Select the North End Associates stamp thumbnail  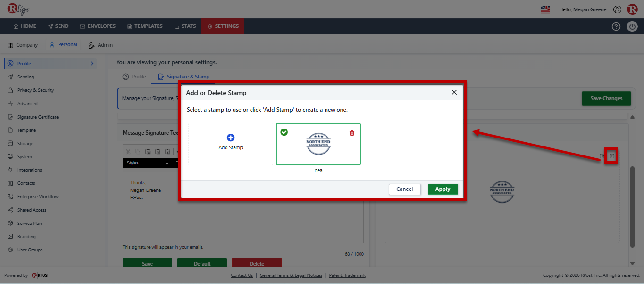tap(318, 144)
